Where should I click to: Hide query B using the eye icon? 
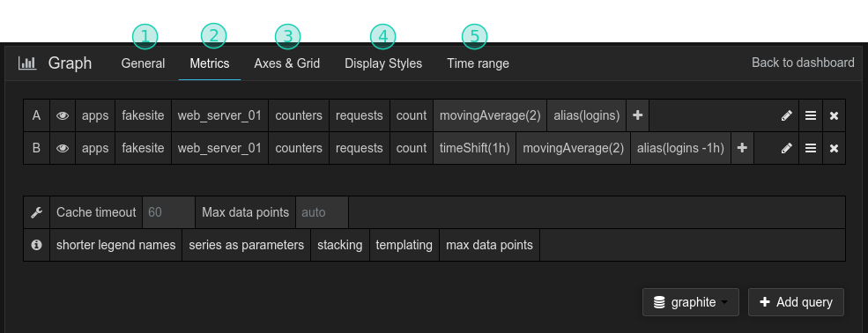pos(63,148)
